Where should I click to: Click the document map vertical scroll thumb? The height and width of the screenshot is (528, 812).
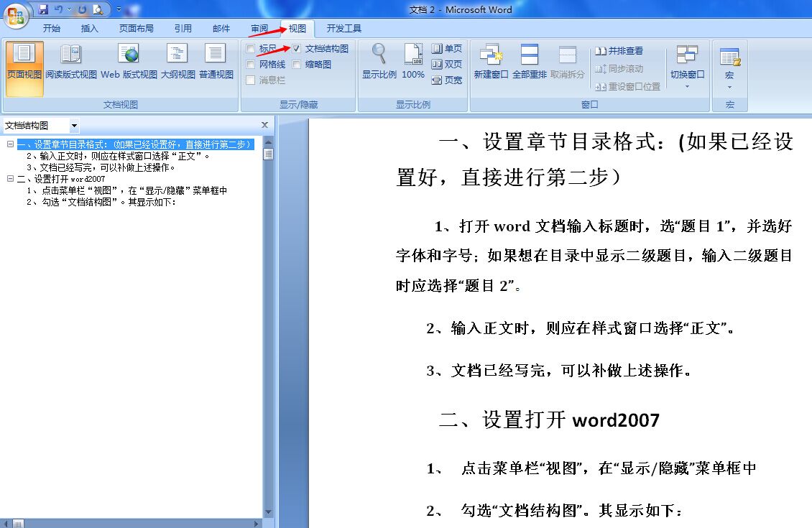pyautogui.click(x=268, y=154)
